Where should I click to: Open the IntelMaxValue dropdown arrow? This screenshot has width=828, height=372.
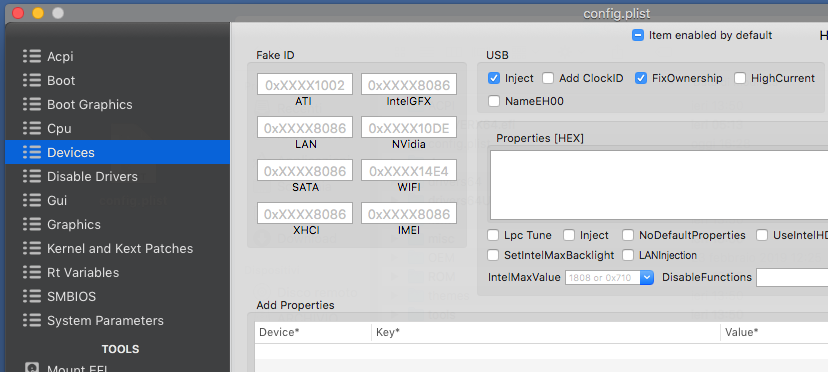(x=647, y=277)
